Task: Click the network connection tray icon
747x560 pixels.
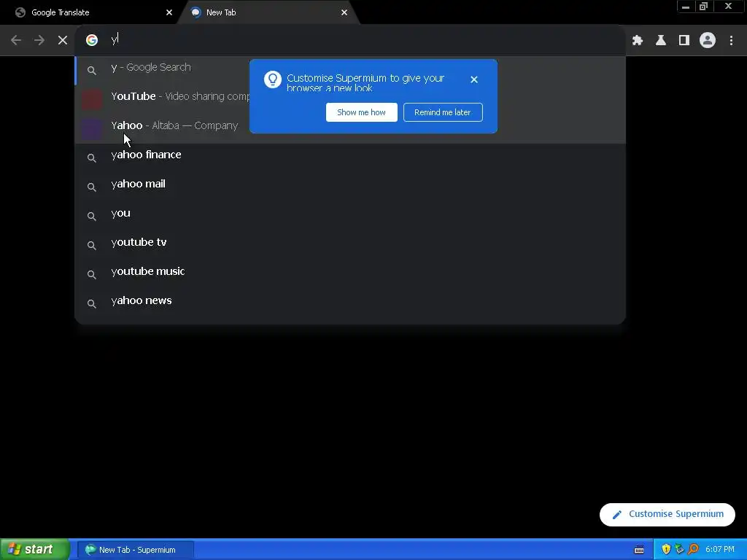Action: pos(679,550)
